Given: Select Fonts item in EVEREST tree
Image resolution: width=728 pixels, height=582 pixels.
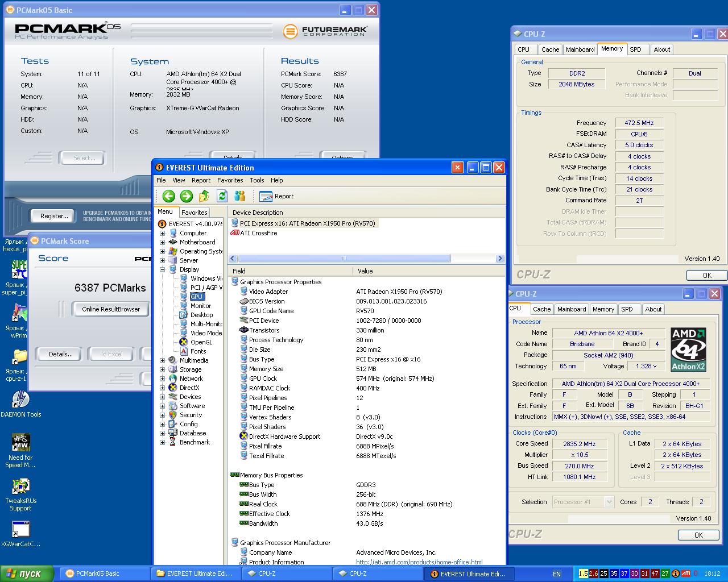Looking at the screenshot, I should (198, 351).
